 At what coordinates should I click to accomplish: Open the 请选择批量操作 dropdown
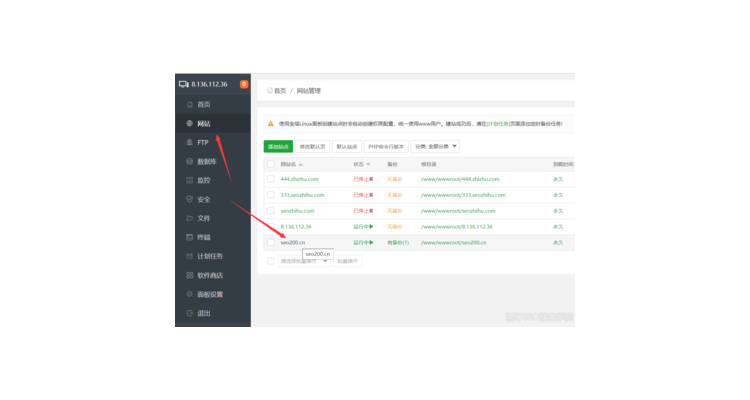click(304, 261)
